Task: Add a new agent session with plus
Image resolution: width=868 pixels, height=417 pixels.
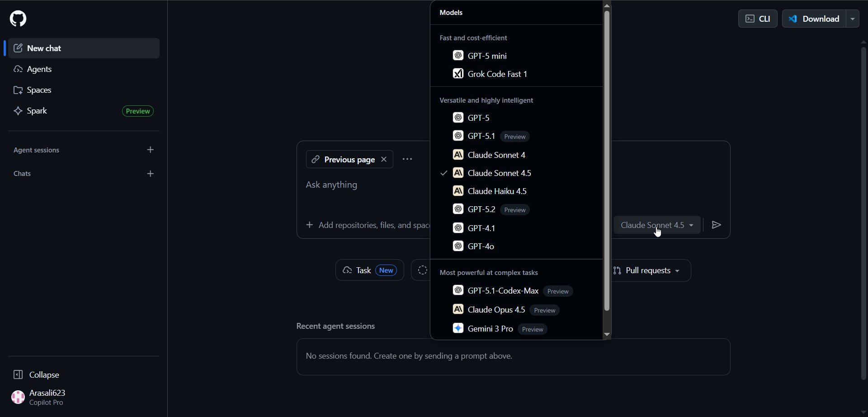Action: (x=151, y=150)
